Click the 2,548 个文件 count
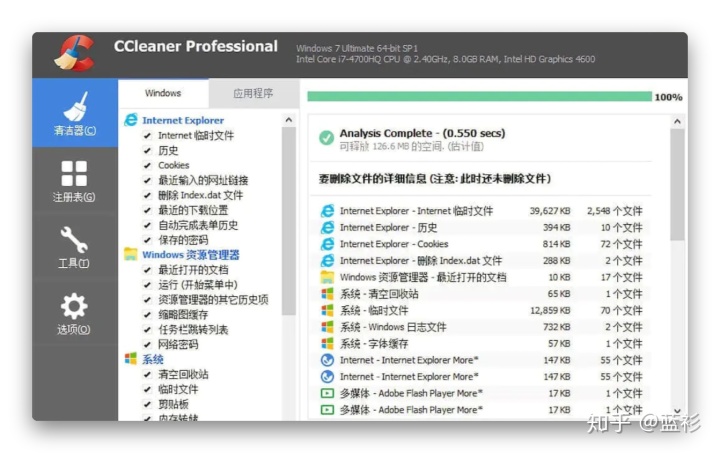Screen dimensions: 720x453 [614, 211]
